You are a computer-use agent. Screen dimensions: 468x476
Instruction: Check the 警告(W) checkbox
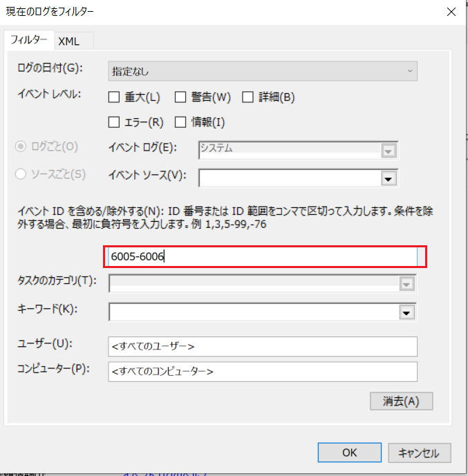180,97
